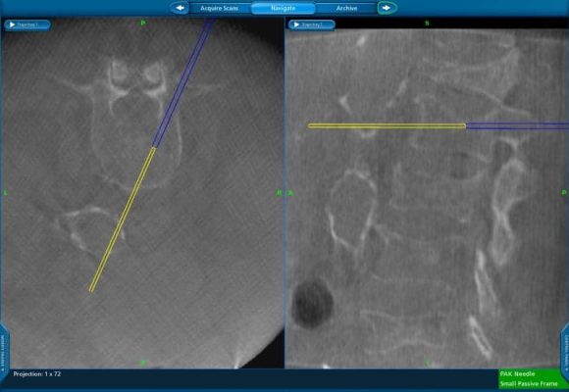Click the play arrow on right Trajectory button
Screen dimensions: 569x392
[296, 24]
